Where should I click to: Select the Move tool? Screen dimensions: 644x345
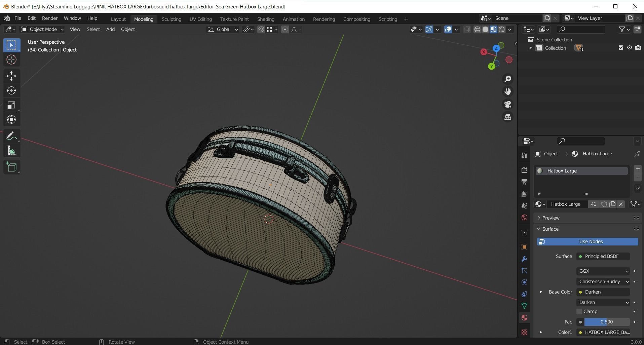pos(11,76)
